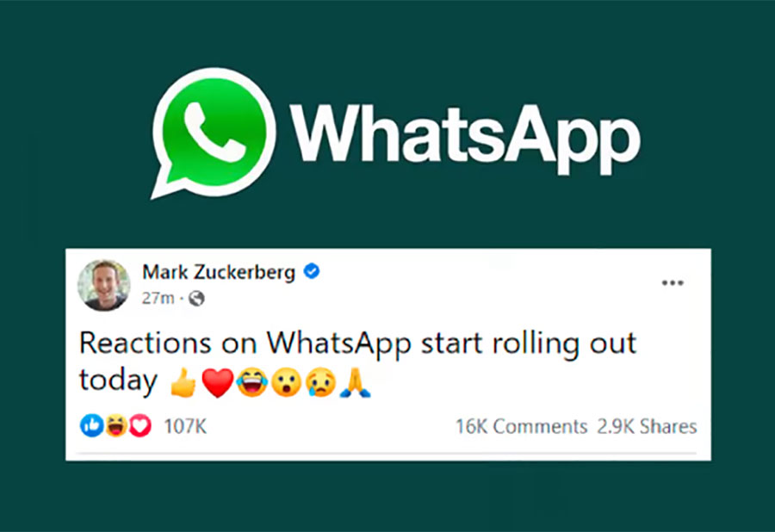Open the 107K reactions count
The image size is (775, 532).
click(185, 426)
